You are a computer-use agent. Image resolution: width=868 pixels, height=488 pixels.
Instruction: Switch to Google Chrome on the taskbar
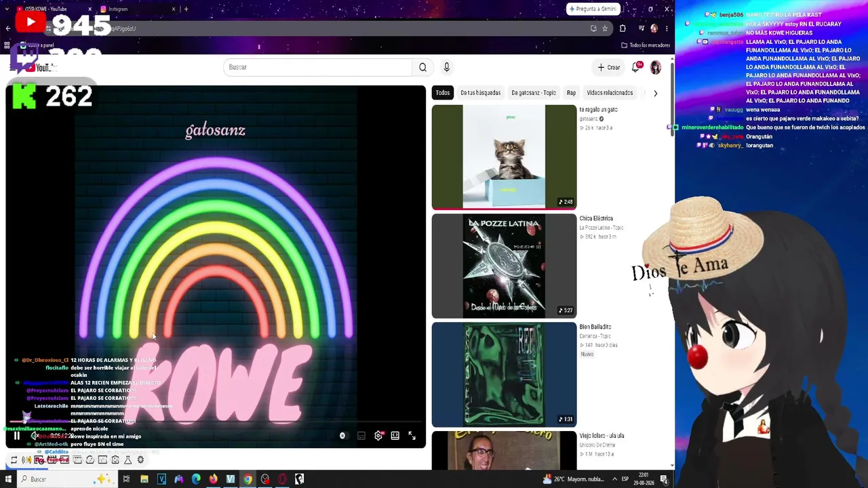tap(248, 479)
